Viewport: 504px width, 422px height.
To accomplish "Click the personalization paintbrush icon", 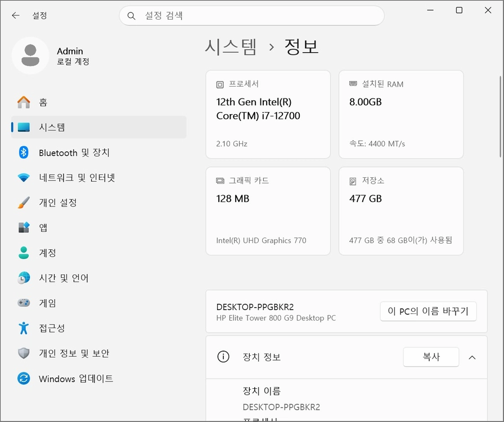I will point(24,203).
